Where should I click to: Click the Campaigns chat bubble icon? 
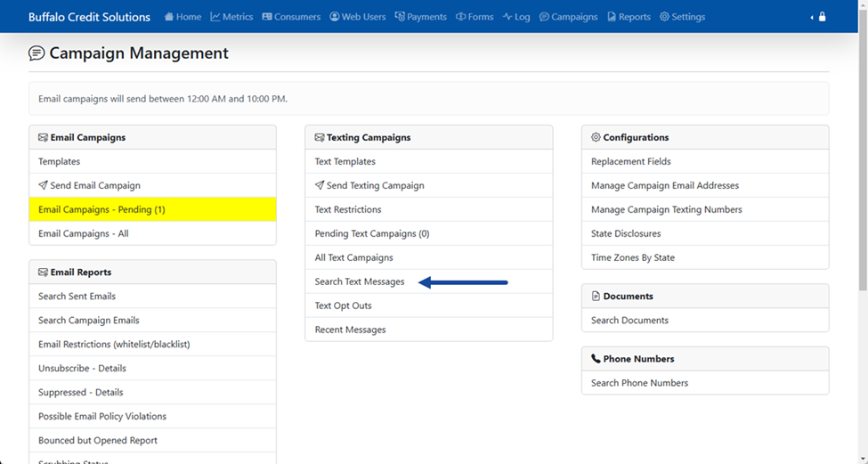tap(544, 17)
